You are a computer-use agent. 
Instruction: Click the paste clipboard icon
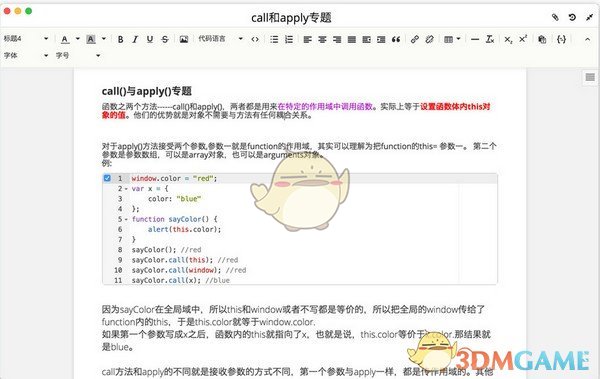[x=542, y=39]
